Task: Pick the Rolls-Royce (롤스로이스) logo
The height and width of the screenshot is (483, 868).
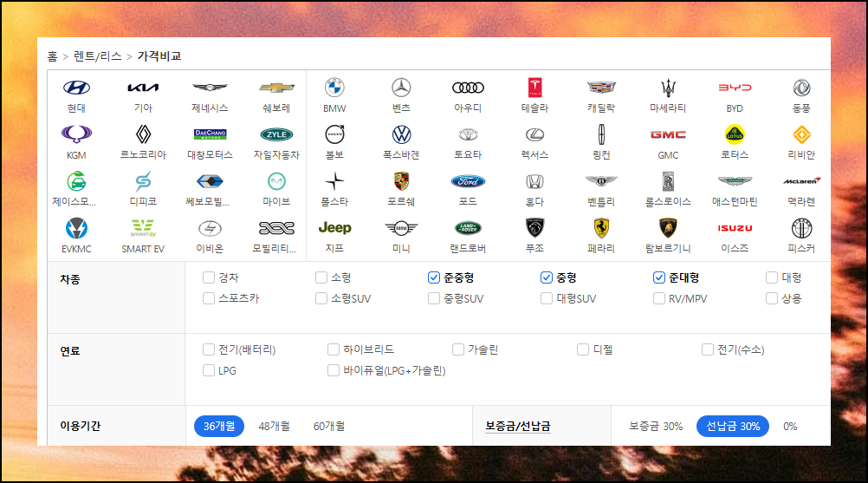Action: 668,181
